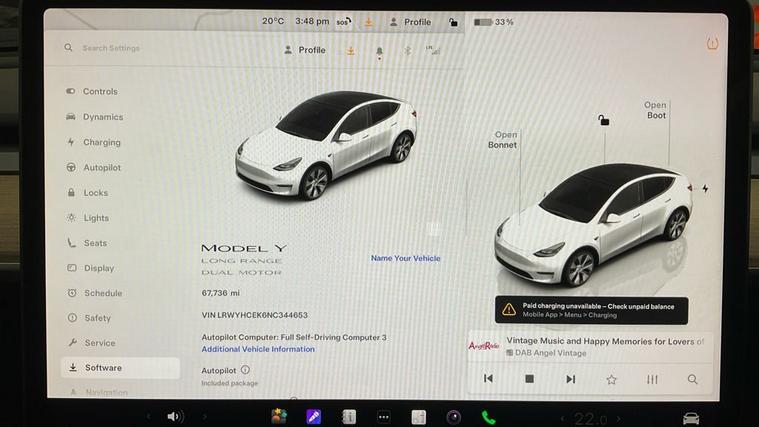Decrease volume with left arrow
The height and width of the screenshot is (427, 759).
click(x=148, y=416)
